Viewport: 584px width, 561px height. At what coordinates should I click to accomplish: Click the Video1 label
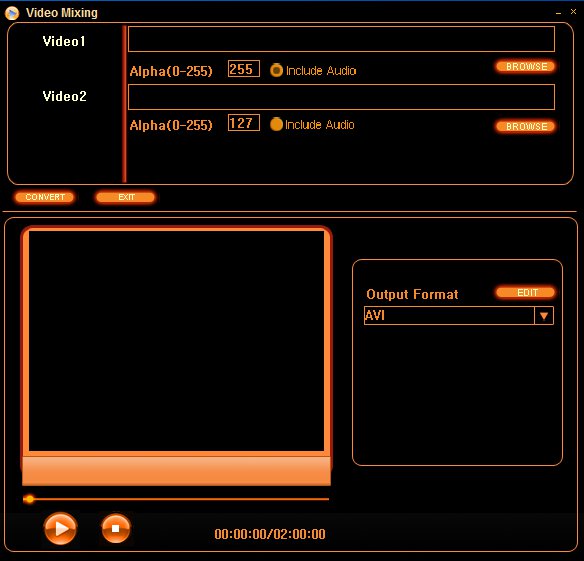tap(64, 41)
